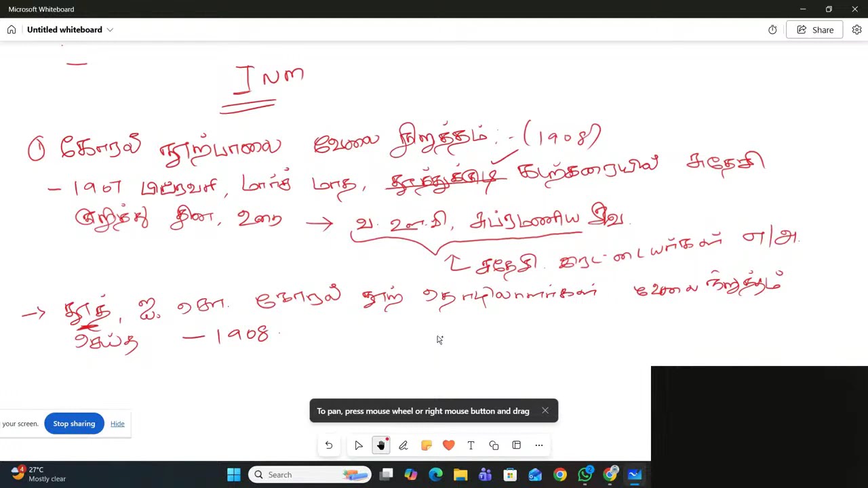This screenshot has width=868, height=488.
Task: Click the Untitled whiteboard title
Action: 64,30
